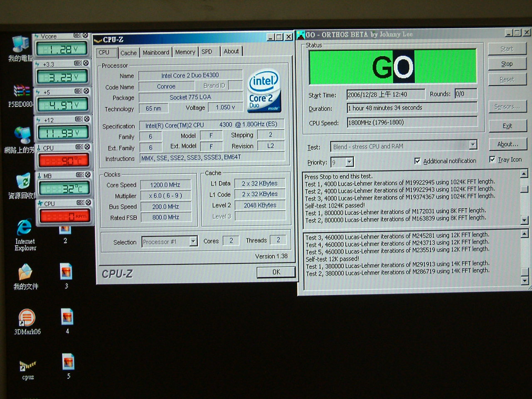Open settings icon on the Vcore monitor panel

78,36
